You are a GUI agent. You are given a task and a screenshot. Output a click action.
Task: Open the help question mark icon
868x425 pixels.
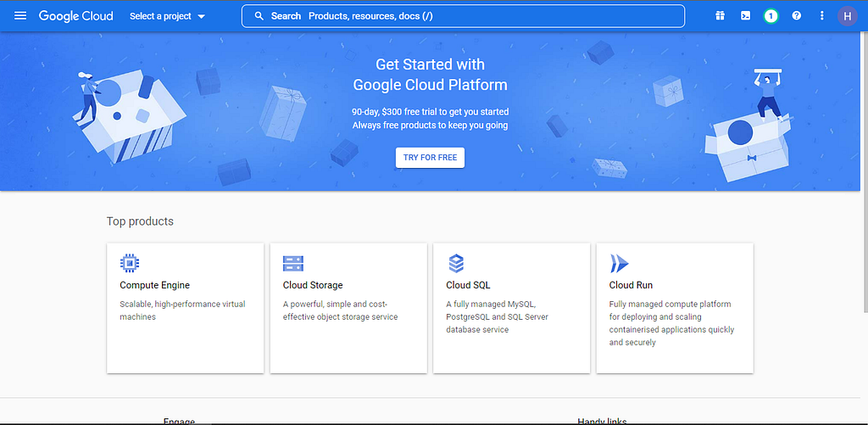tap(797, 15)
